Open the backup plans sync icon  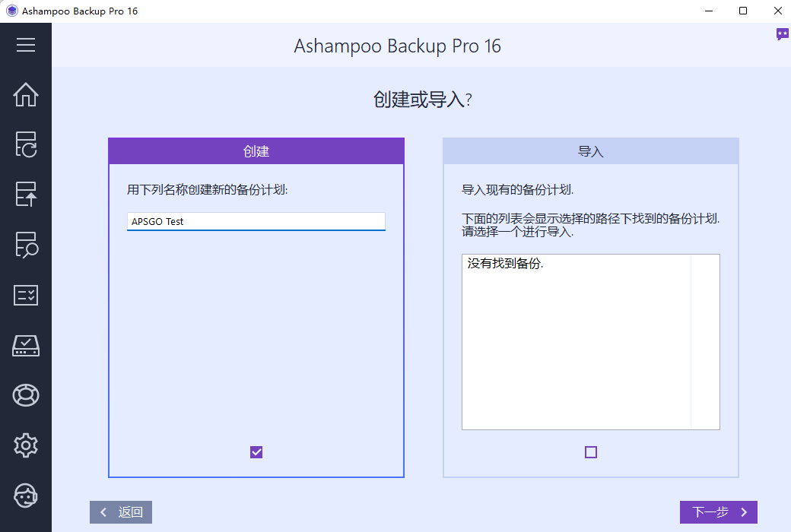coord(26,144)
